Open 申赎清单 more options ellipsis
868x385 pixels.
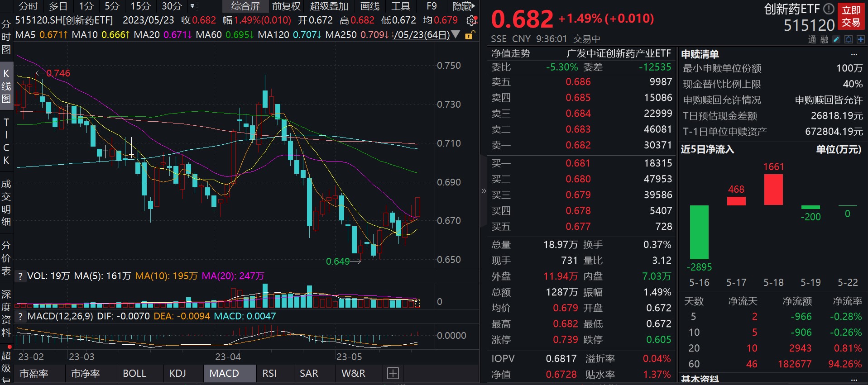854,54
